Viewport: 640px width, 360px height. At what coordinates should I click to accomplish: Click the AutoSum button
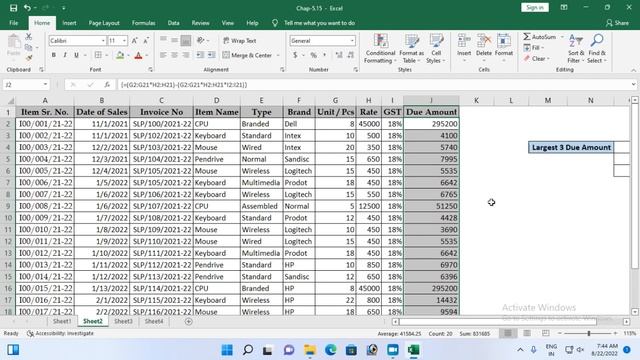540,37
